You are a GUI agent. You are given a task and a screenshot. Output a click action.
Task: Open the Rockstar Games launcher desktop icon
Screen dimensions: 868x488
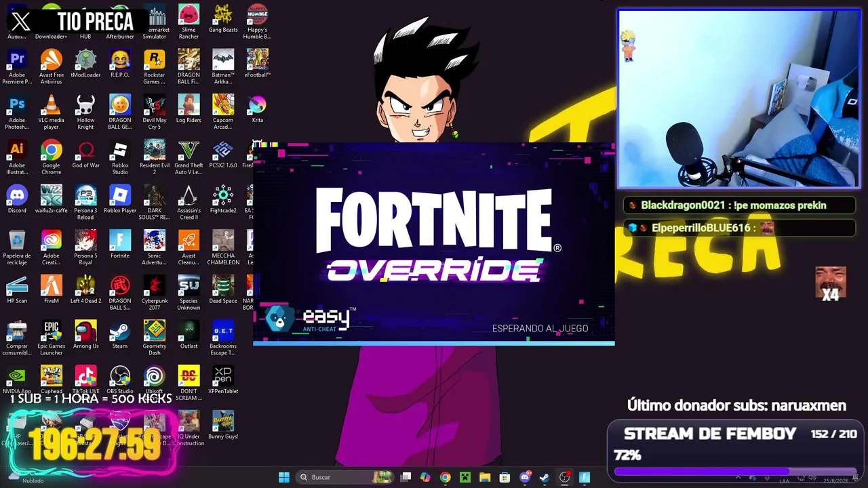(x=155, y=66)
